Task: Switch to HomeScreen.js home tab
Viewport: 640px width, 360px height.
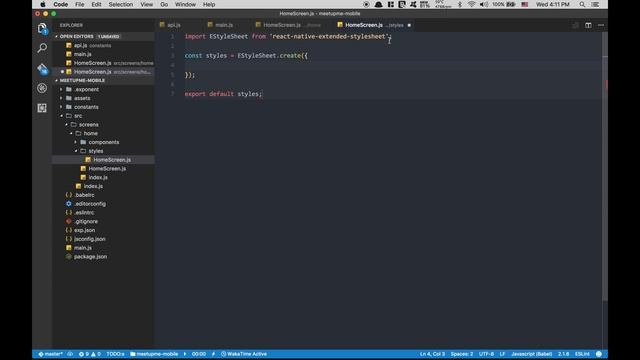Action: coord(288,25)
